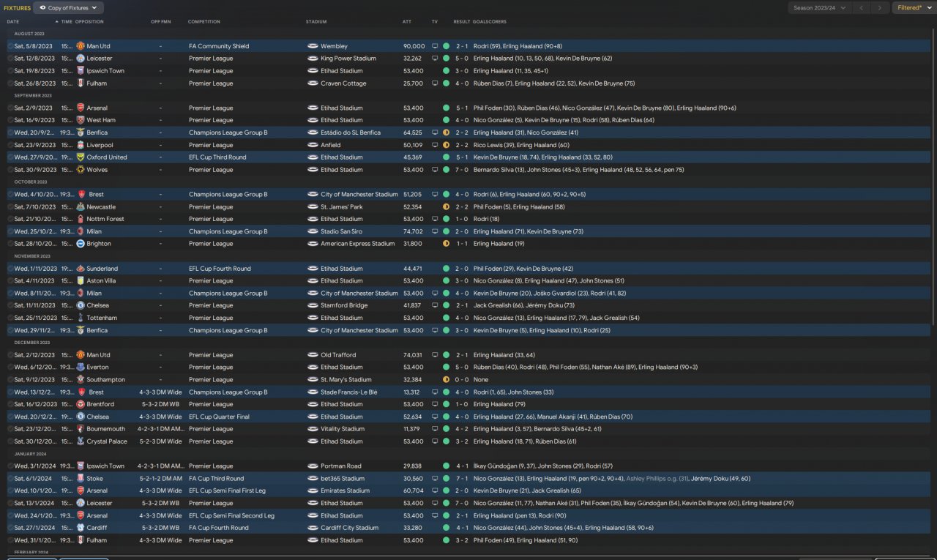Click the stadium icon beside Old Trafford
This screenshot has width=937, height=560.
(312, 355)
